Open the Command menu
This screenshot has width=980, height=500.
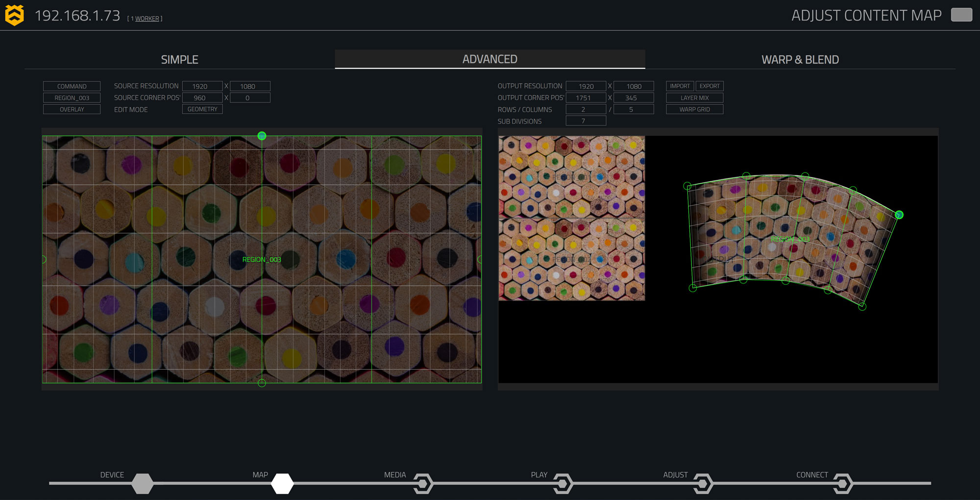pos(72,86)
